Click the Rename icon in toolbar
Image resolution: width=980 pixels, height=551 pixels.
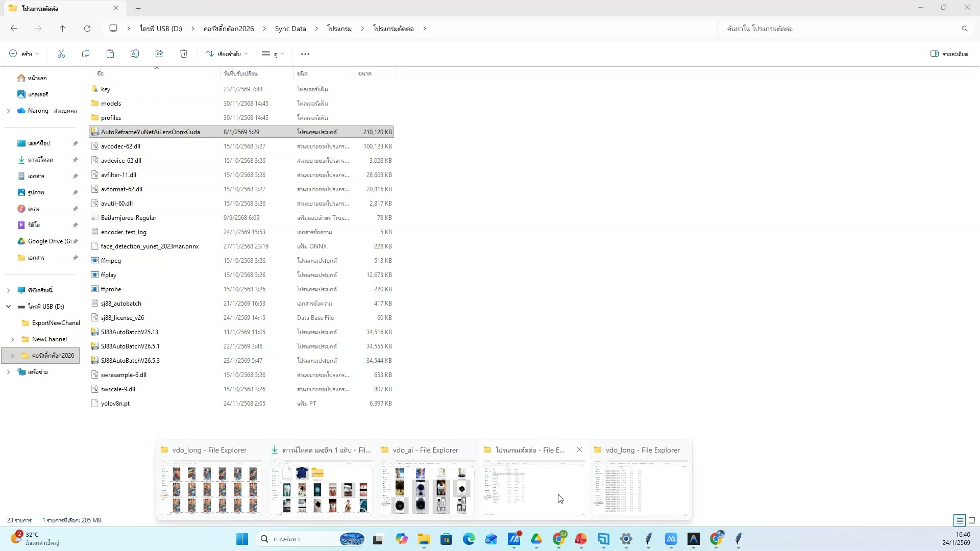(x=135, y=54)
